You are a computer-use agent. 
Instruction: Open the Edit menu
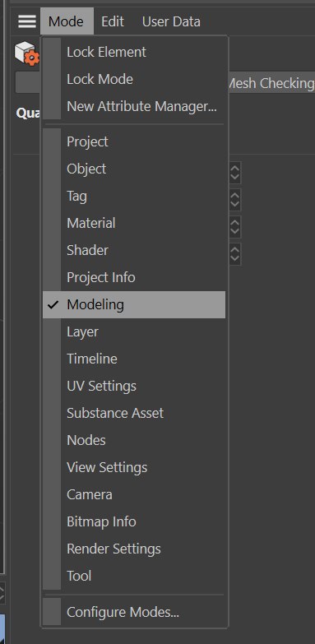[113, 21]
